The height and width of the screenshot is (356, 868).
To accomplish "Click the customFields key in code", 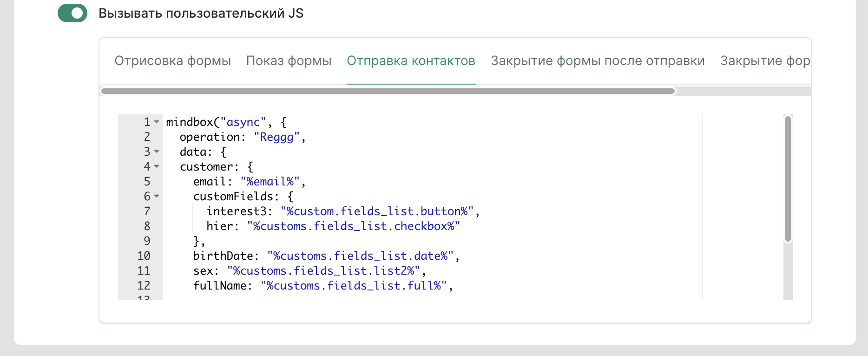I will pos(233,197).
